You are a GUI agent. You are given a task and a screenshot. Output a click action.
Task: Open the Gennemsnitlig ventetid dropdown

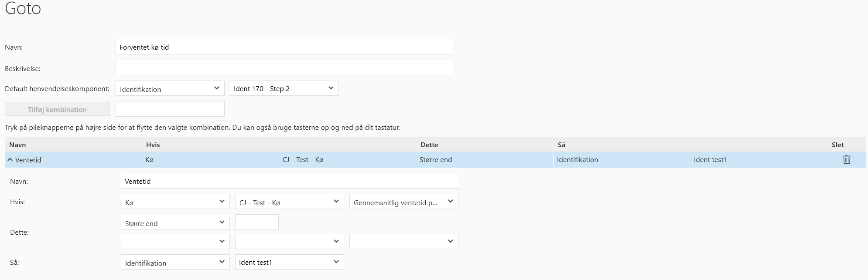(403, 202)
